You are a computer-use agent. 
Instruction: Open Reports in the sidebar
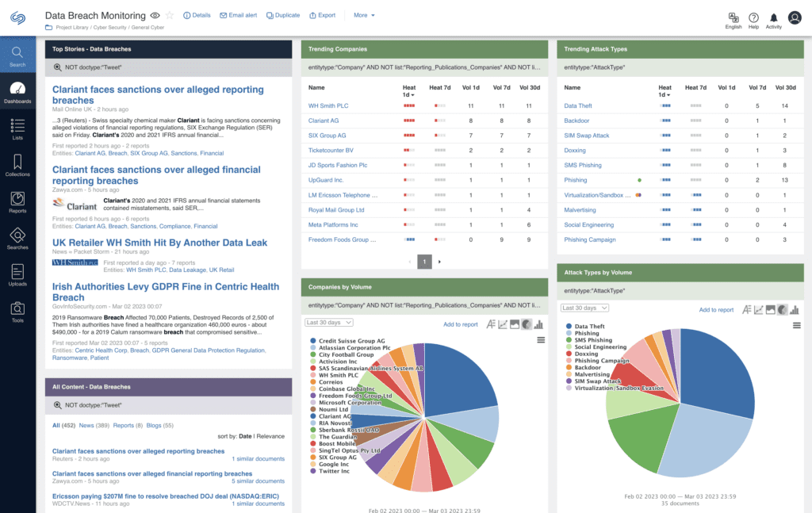point(17,202)
